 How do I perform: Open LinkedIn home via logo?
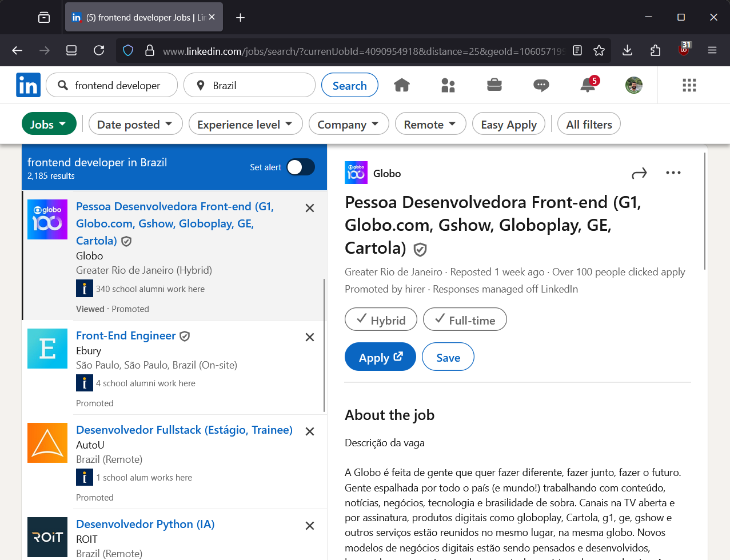coord(28,85)
